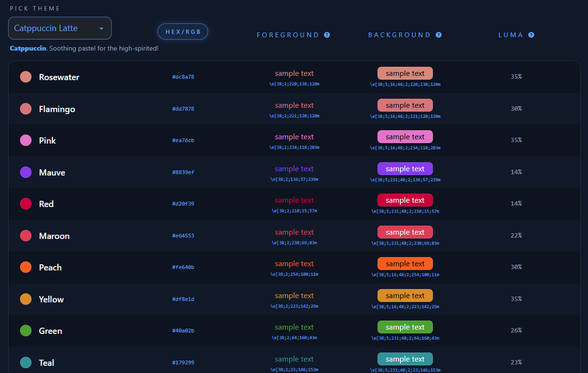Click the Yellow foreground sample text
Viewport: 588px width, 373px height.
[294, 296]
